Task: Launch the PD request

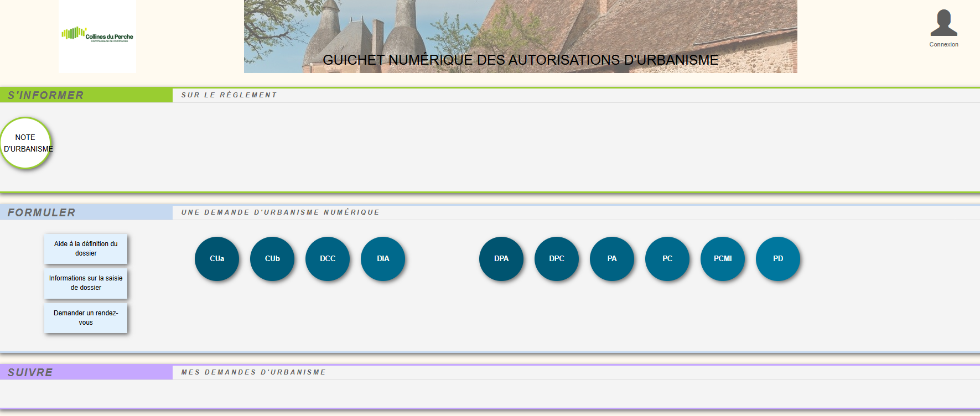Action: (x=778, y=259)
